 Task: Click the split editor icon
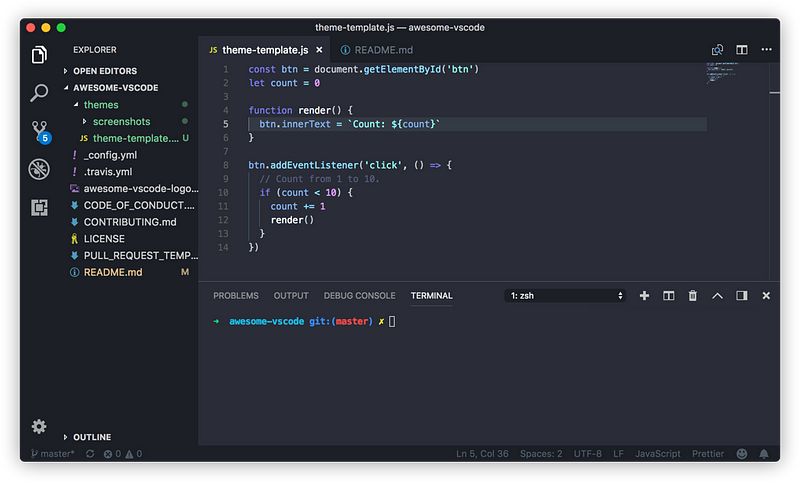(x=741, y=50)
